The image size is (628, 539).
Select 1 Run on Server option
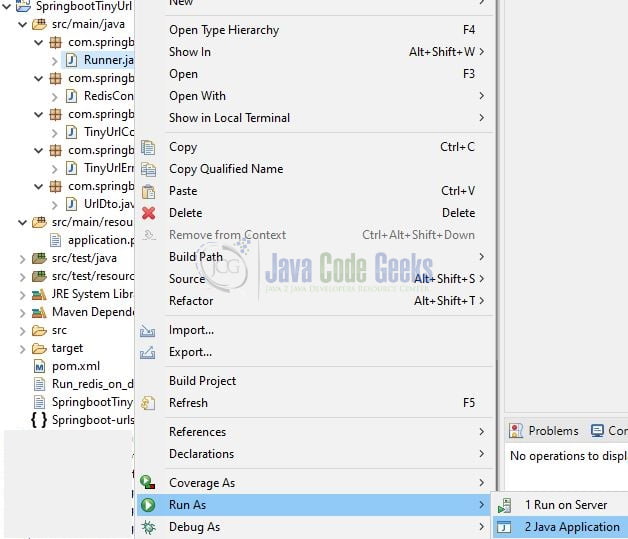(x=561, y=505)
